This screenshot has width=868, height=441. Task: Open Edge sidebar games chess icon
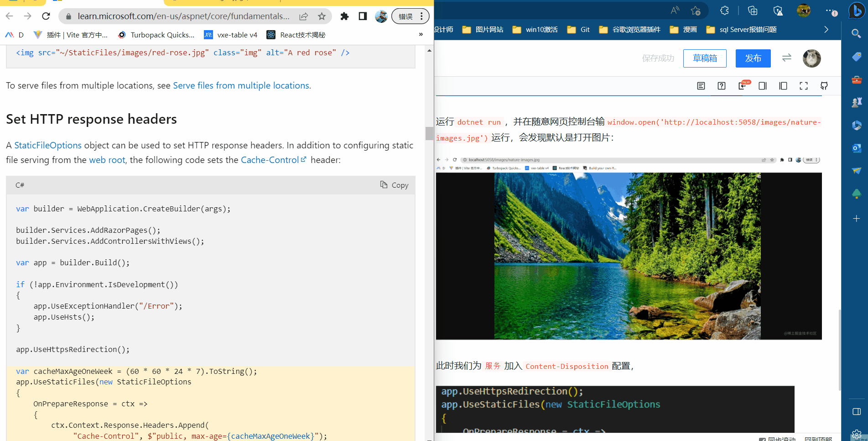pos(857,102)
